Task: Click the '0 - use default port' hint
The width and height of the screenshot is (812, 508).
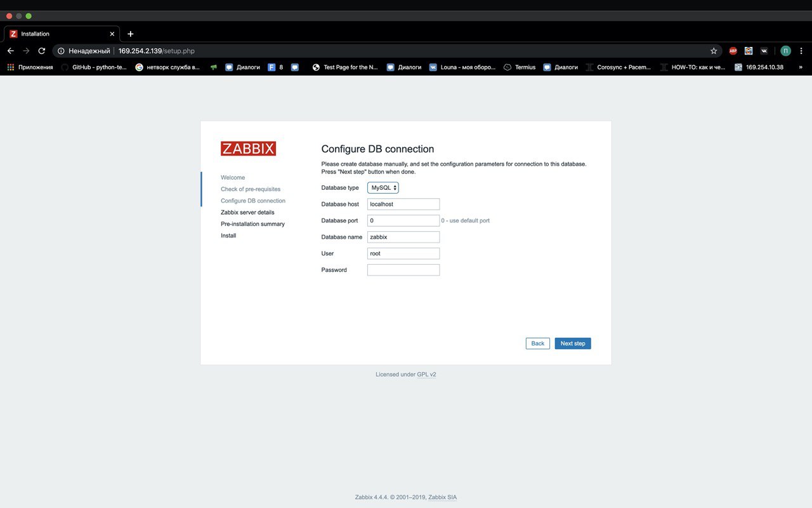Action: tap(466, 221)
